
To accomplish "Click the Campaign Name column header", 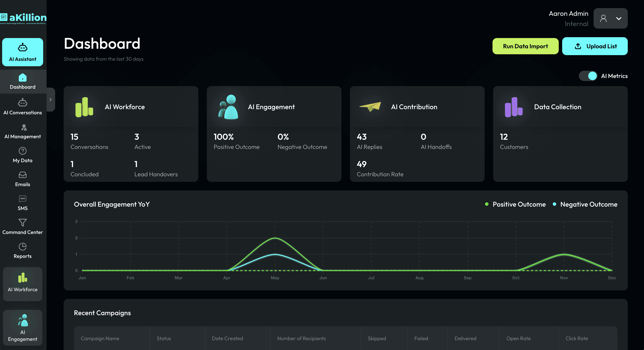I will 100,338.
